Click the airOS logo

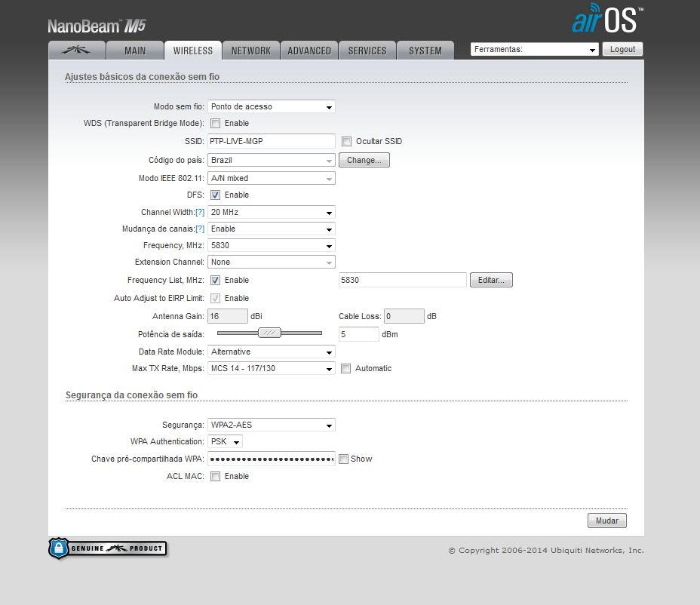[607, 19]
